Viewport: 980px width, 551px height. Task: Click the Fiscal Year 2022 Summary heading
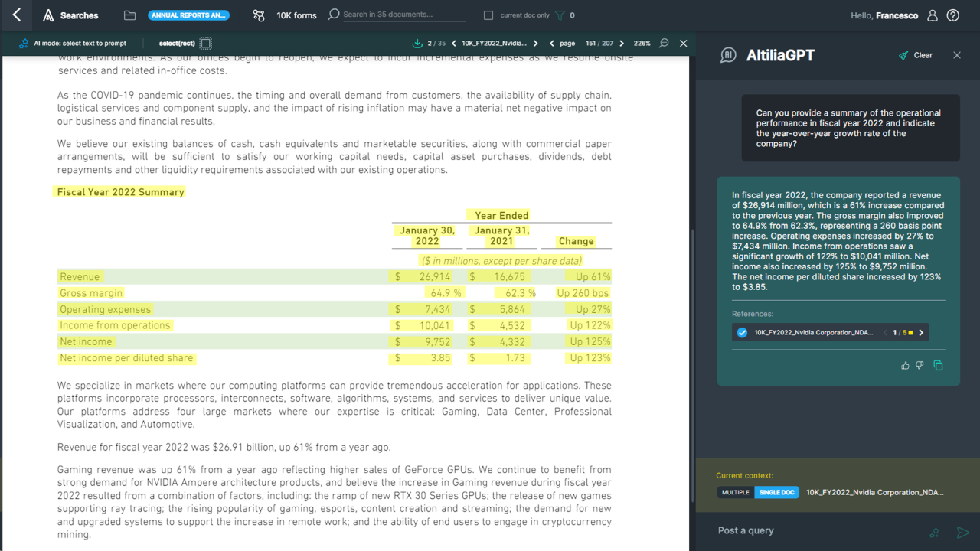tap(121, 192)
